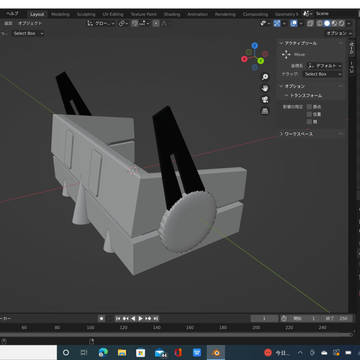Click the timeline horizontal scrollbar

(x=176, y=335)
